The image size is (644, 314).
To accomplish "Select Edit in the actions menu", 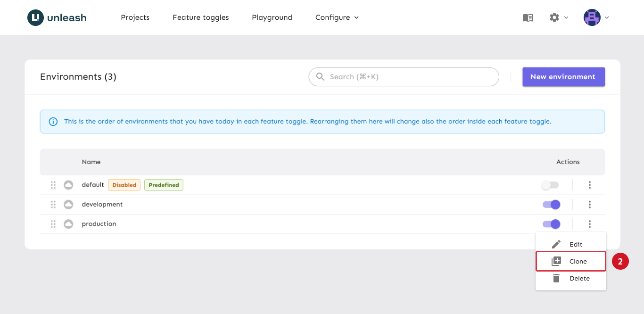I will coord(570,244).
